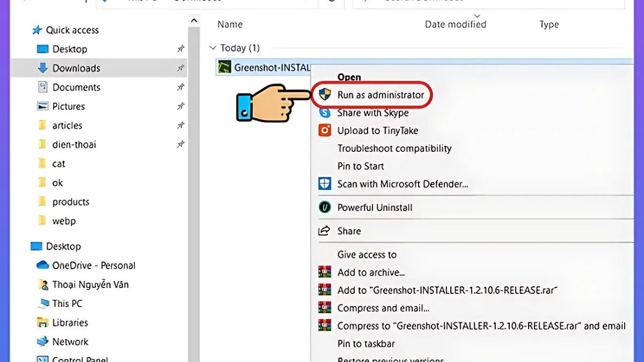Image resolution: width=644 pixels, height=362 pixels.
Task: Select Pin to taskbar
Action: point(366,343)
